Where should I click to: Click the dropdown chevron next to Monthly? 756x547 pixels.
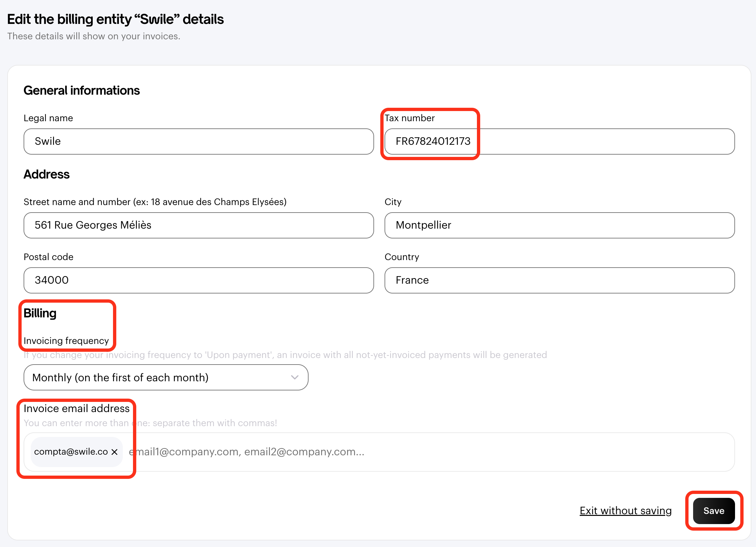(x=294, y=377)
